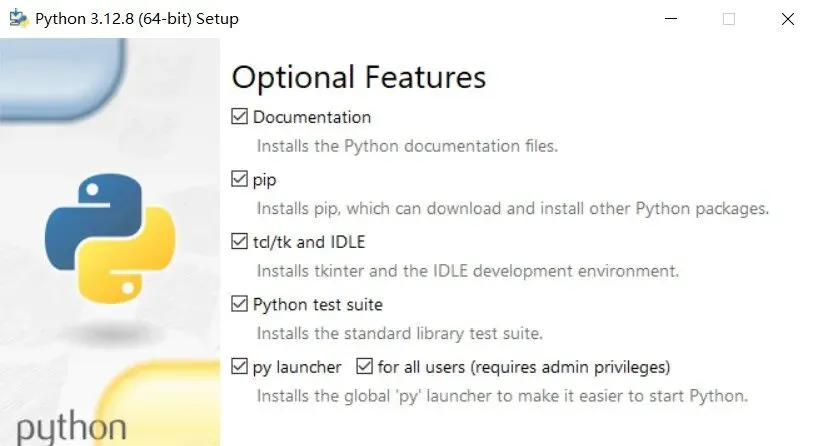Close the Python Setup window

coord(787,19)
